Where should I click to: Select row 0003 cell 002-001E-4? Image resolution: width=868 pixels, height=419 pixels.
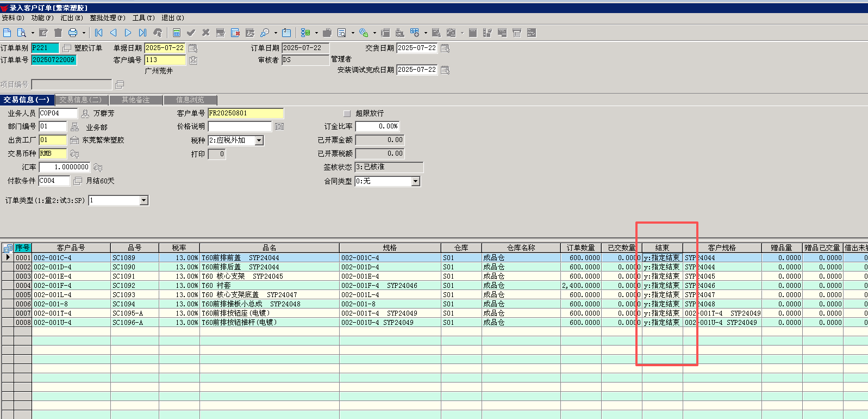(71, 276)
